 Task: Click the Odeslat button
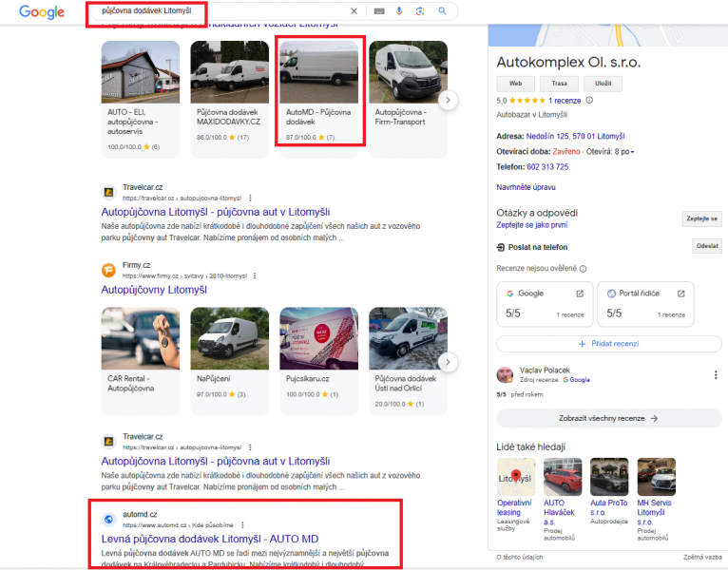click(x=707, y=246)
